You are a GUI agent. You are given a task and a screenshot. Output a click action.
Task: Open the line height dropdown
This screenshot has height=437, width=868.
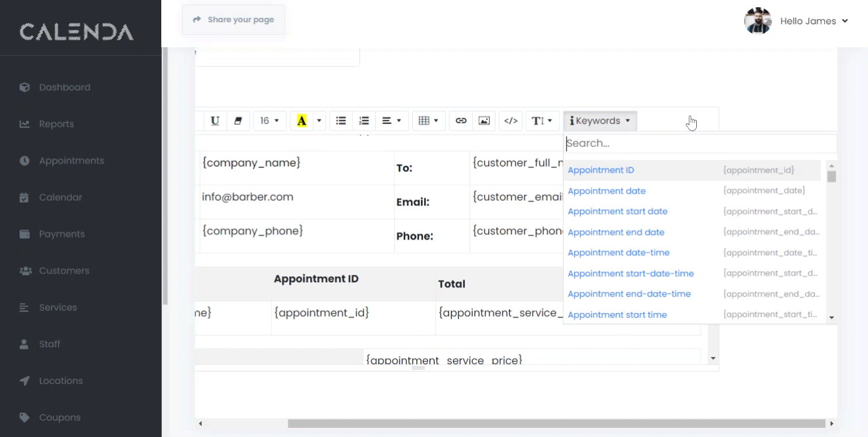tap(542, 121)
